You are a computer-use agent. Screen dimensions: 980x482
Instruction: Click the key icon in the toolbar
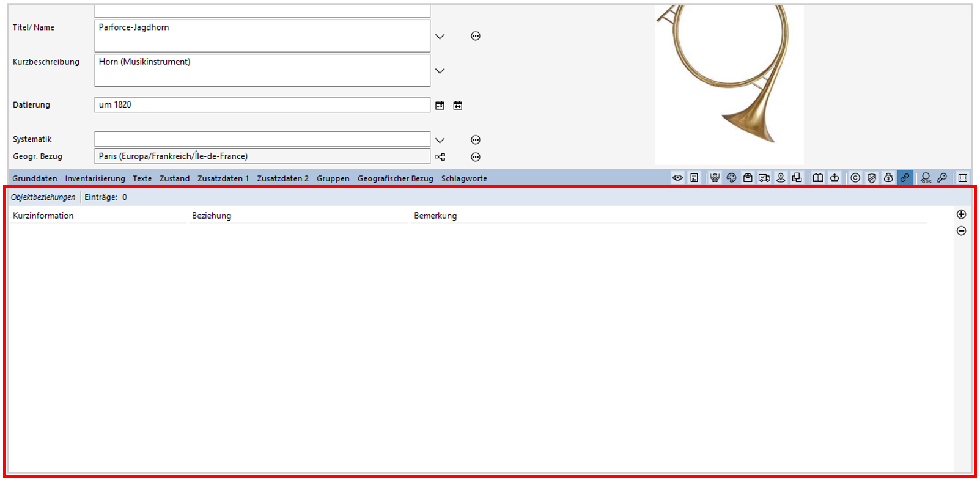[x=942, y=178]
